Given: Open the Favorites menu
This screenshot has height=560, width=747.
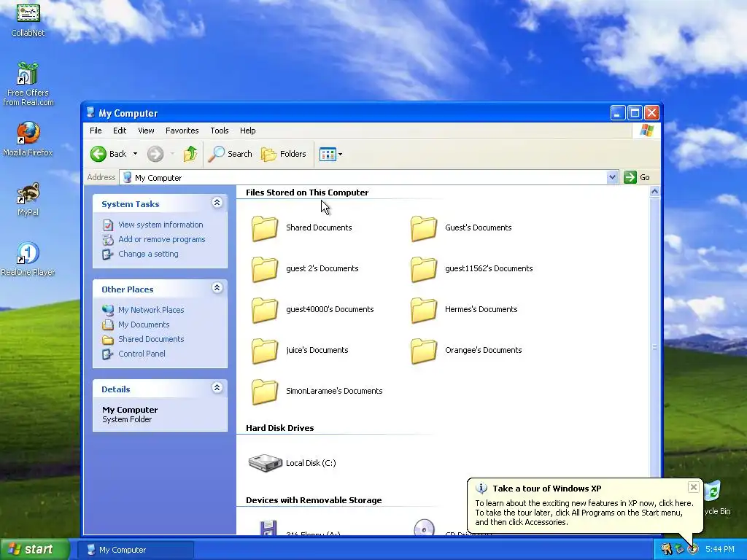Looking at the screenshot, I should (182, 131).
